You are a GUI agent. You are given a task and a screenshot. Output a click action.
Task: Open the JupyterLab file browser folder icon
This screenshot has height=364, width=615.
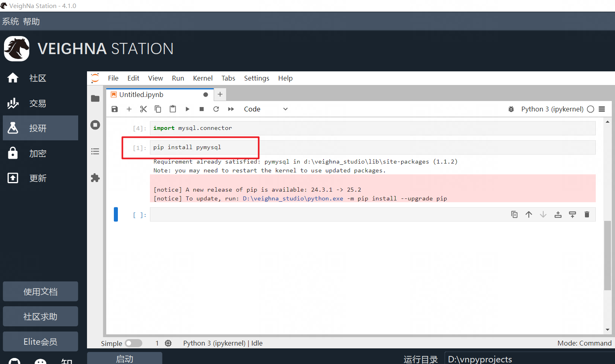tap(95, 99)
